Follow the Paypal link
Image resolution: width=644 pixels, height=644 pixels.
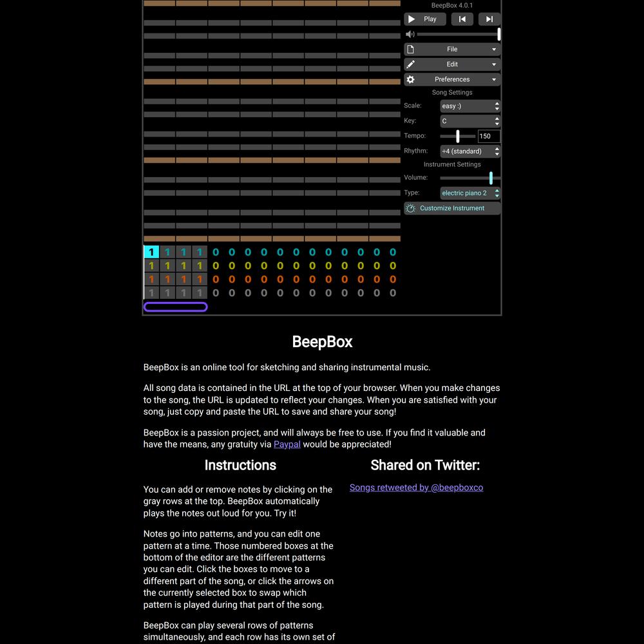[287, 444]
